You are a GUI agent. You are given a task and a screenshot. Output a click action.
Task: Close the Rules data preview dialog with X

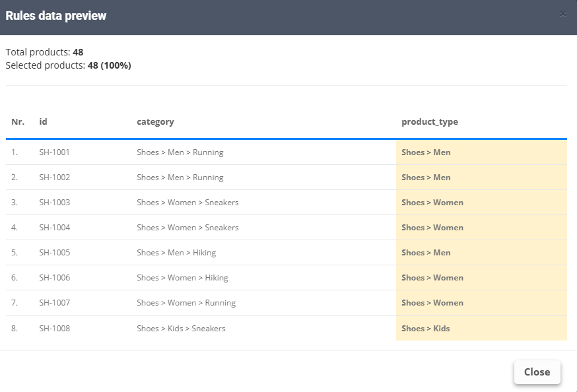[x=562, y=14]
